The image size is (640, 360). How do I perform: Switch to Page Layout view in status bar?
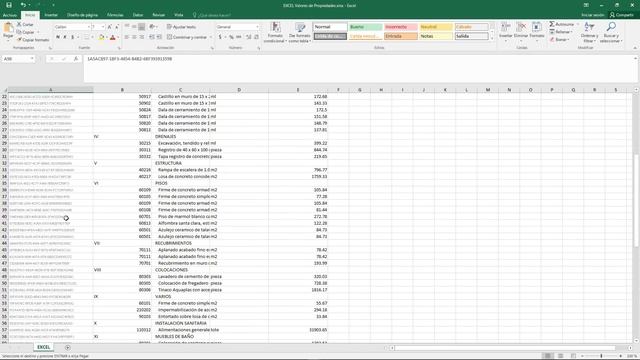coord(560,356)
